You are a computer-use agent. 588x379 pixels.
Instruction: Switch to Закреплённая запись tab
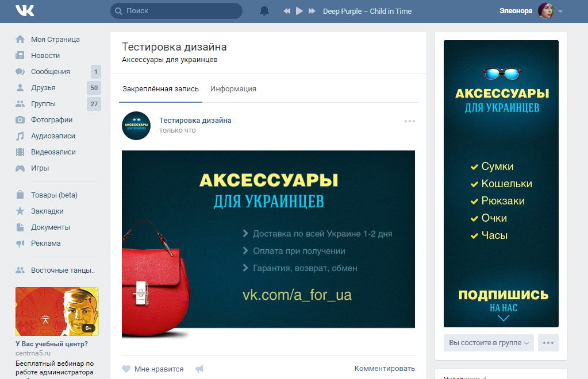pyautogui.click(x=160, y=89)
